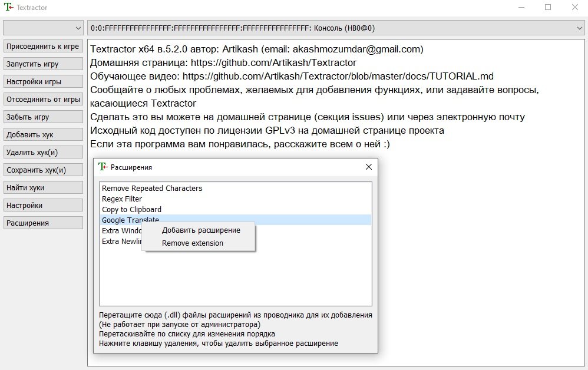Click the GPLv3 license line in console
The image size is (588, 370).
coord(267,130)
